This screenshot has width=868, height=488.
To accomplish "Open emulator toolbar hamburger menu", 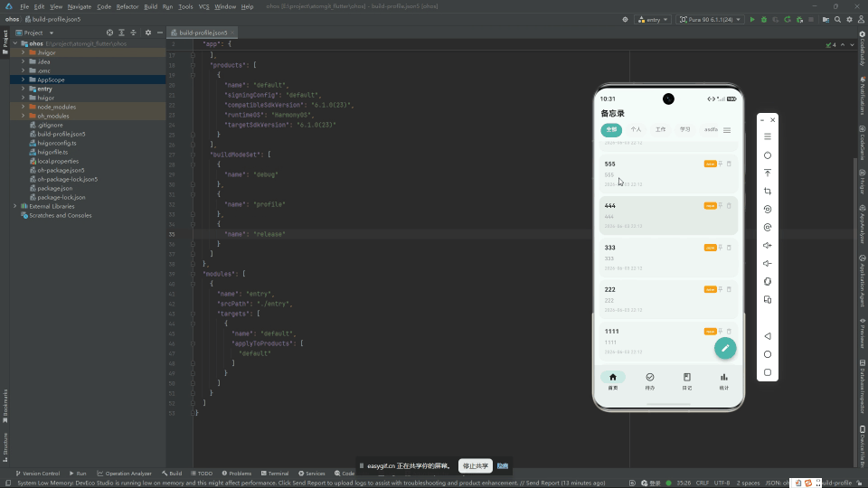I will coord(768,136).
